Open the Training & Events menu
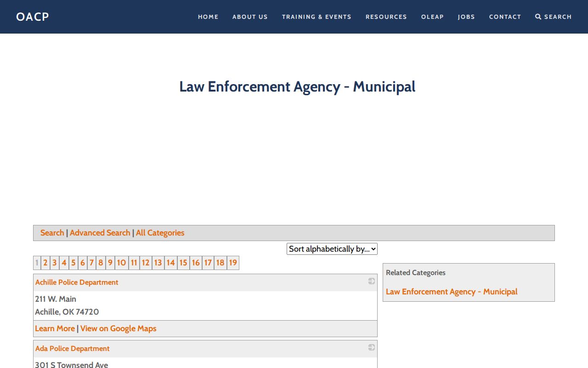This screenshot has height=368, width=588. click(x=317, y=17)
